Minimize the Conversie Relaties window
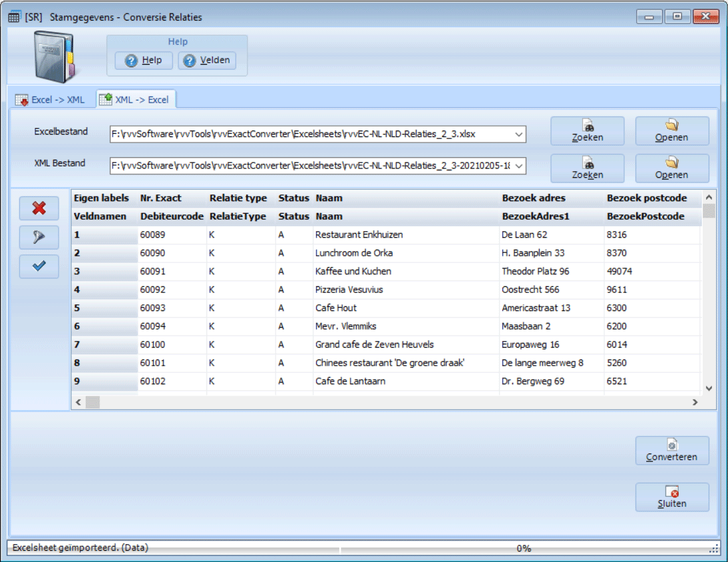 [x=649, y=17]
